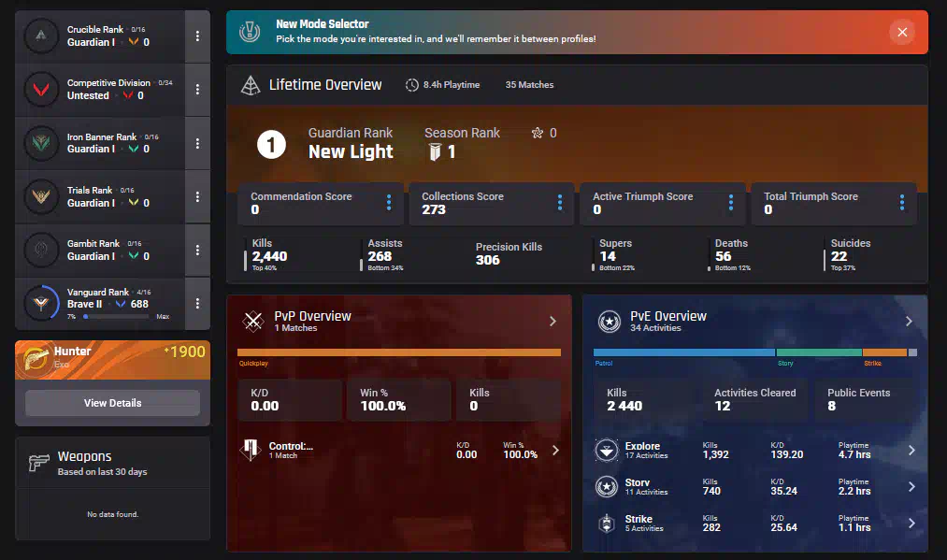Click the 8.4h Playtime text
Screen dimensions: 947x560
[x=452, y=85]
